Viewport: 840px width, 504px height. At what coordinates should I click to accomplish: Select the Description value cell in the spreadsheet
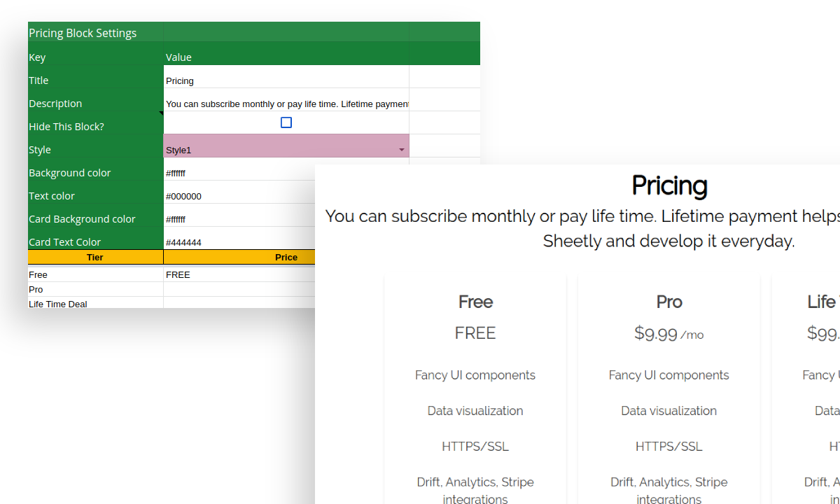(286, 100)
